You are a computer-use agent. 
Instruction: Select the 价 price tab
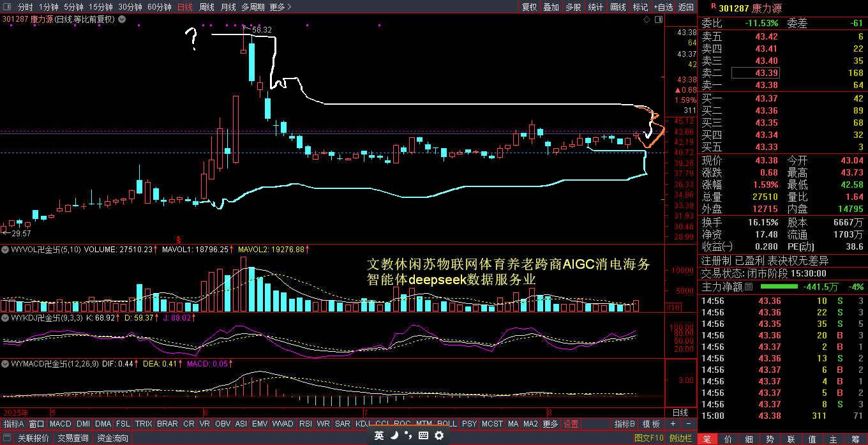(728, 439)
